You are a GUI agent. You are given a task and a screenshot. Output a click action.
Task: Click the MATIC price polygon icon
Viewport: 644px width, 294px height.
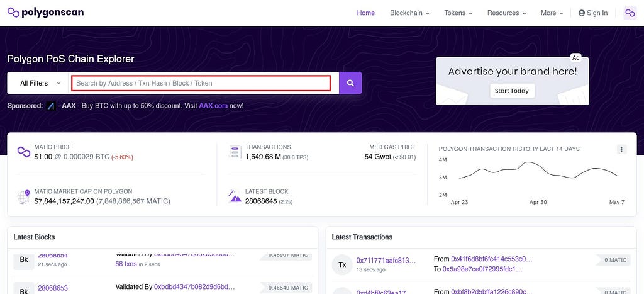coord(24,152)
